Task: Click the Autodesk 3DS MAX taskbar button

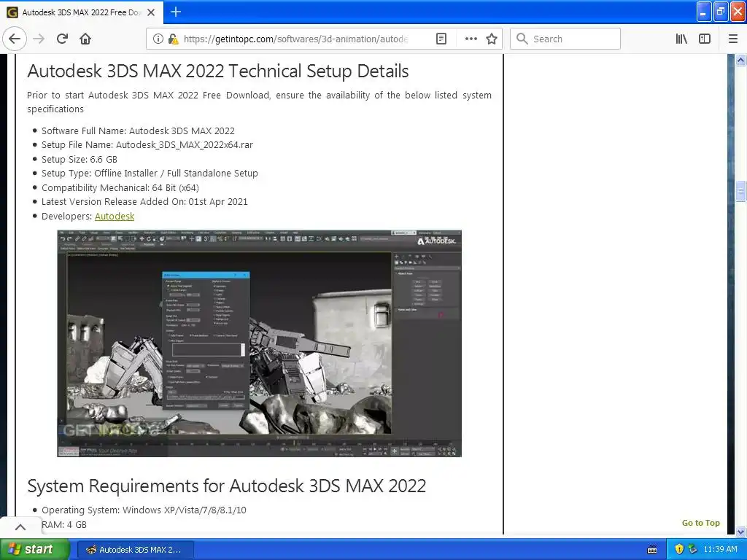Action: [135, 550]
